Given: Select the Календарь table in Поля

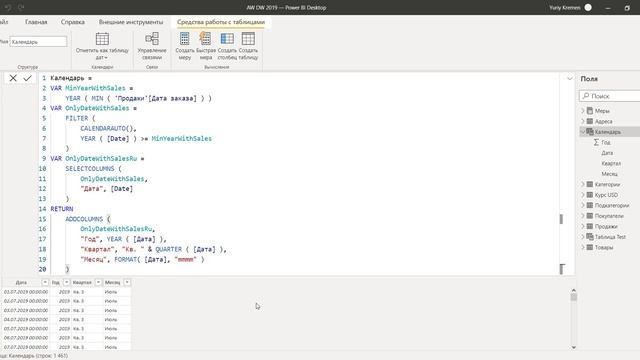Looking at the screenshot, I should pos(609,132).
